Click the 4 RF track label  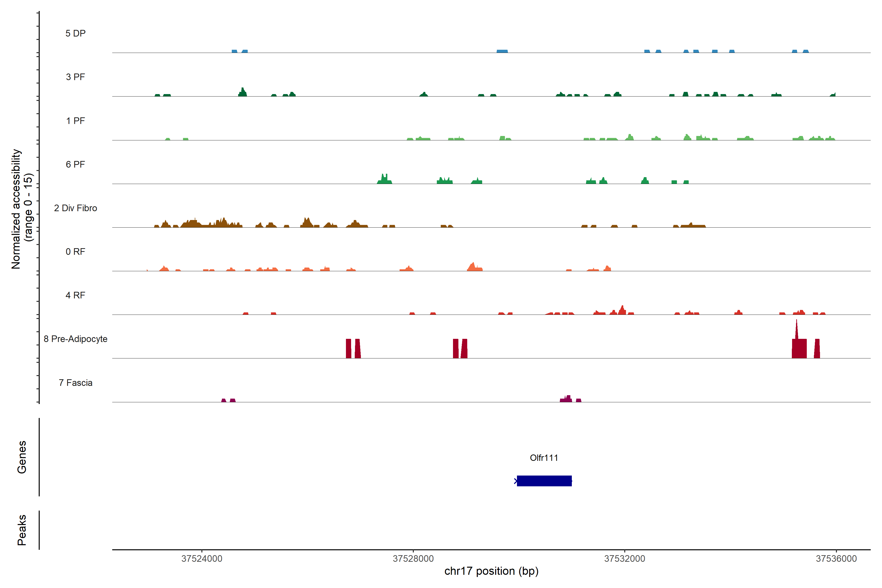pyautogui.click(x=75, y=295)
